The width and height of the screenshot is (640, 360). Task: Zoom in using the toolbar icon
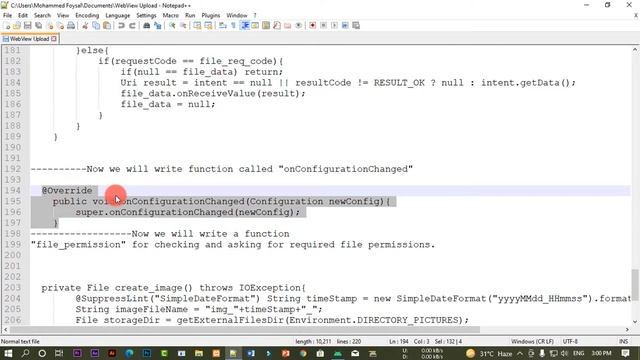pos(172,25)
